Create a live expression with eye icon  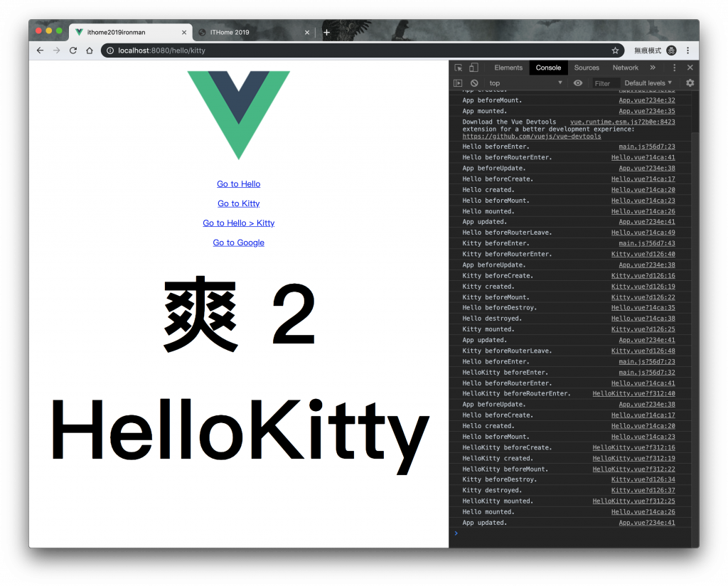(x=578, y=83)
